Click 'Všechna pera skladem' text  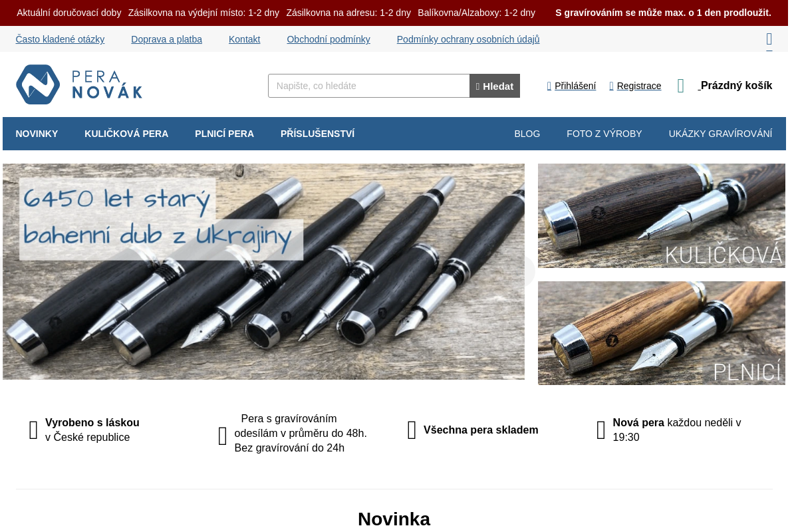click(481, 430)
